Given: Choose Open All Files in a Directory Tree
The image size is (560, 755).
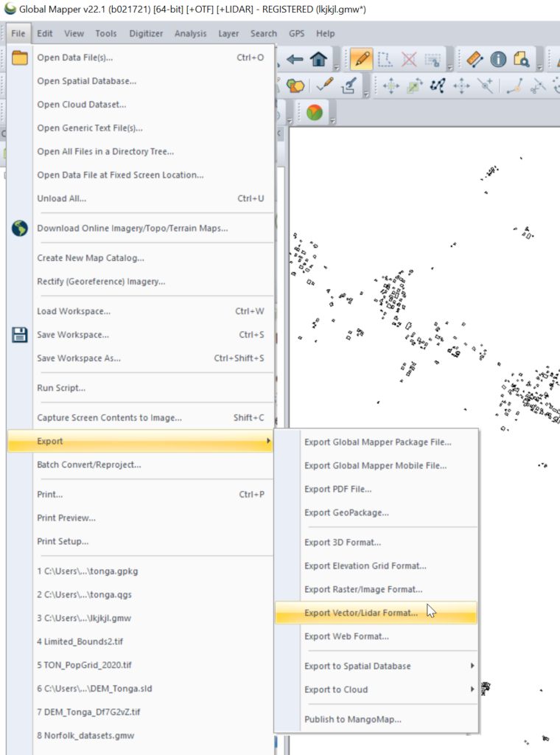Looking at the screenshot, I should (x=141, y=152).
